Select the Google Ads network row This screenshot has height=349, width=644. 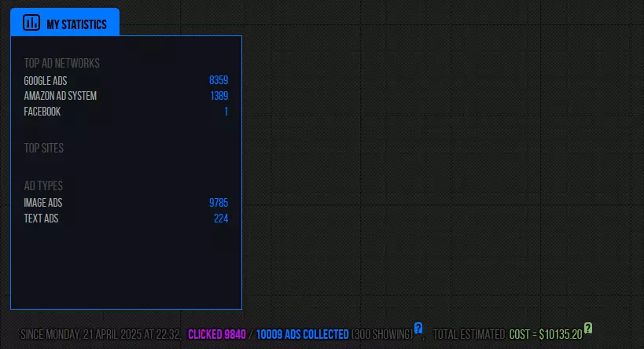[x=126, y=80]
